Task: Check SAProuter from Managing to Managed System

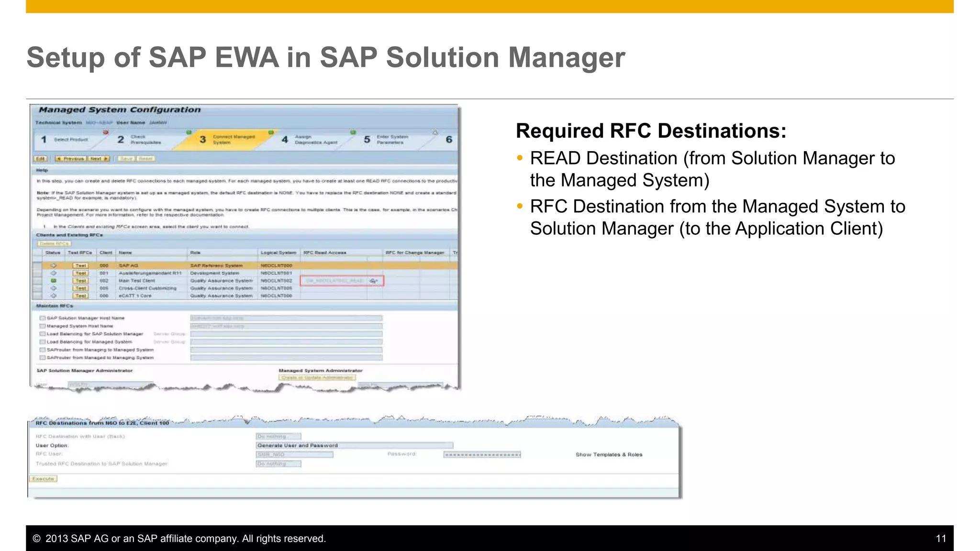Action: [x=43, y=350]
